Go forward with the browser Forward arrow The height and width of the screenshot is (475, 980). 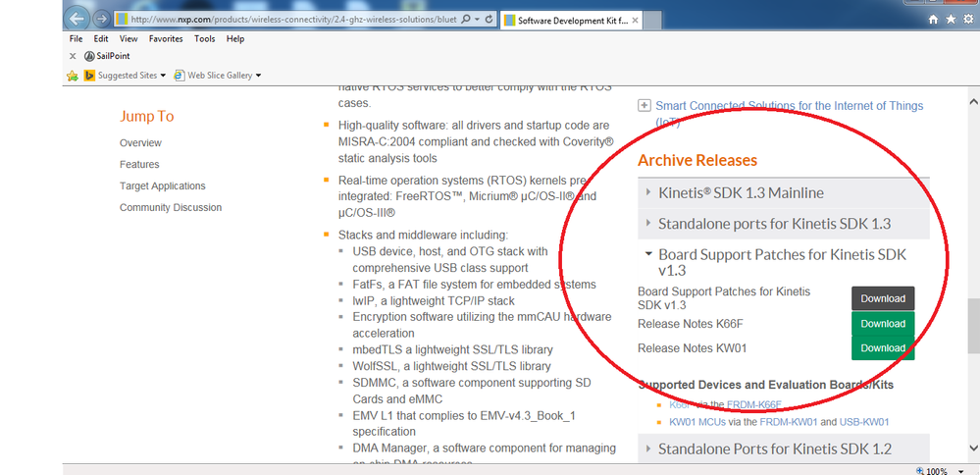point(101,20)
